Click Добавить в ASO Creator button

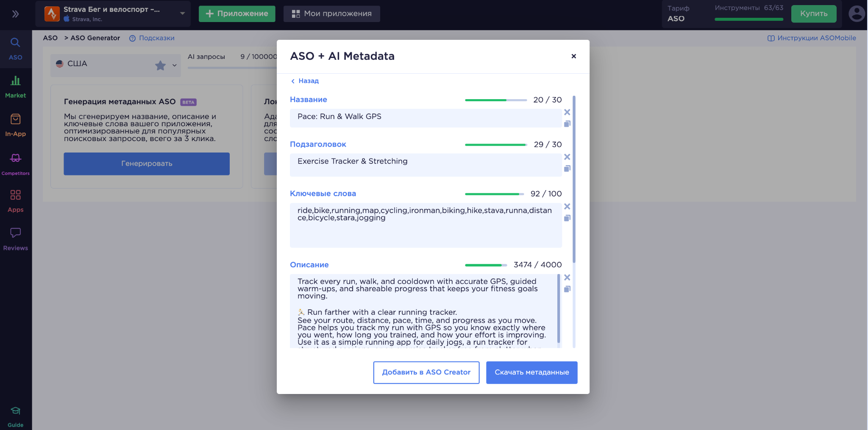pyautogui.click(x=426, y=372)
